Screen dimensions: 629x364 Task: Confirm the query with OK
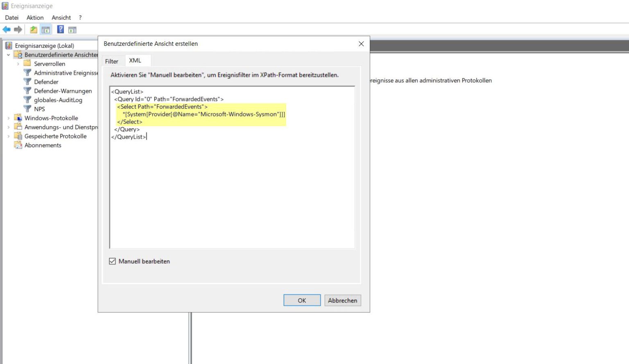302,300
